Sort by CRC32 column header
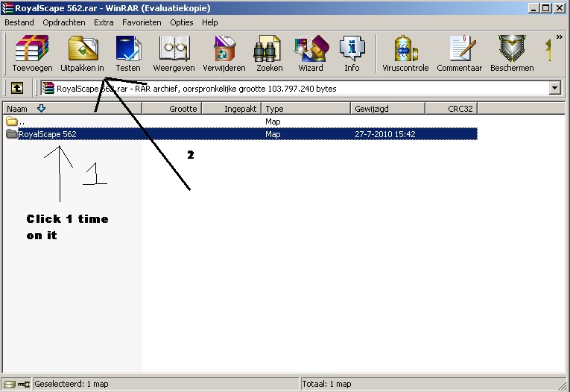 (451, 109)
